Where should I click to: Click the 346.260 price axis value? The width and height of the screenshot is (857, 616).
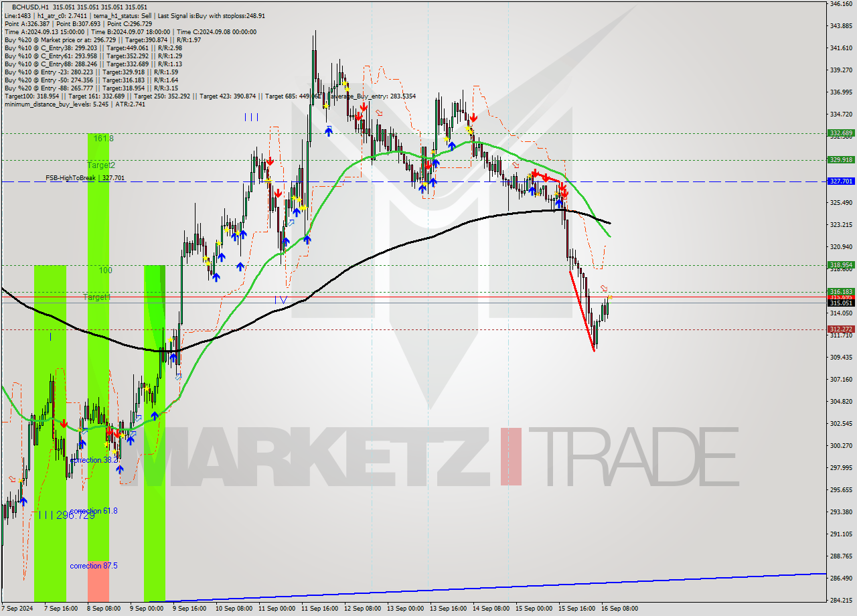click(841, 4)
